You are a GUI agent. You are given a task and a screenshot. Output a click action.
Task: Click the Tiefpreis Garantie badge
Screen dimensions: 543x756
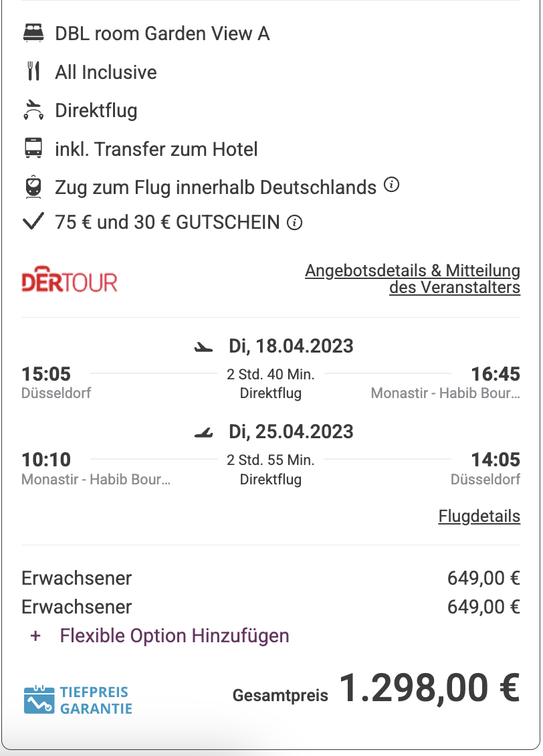[x=78, y=700]
